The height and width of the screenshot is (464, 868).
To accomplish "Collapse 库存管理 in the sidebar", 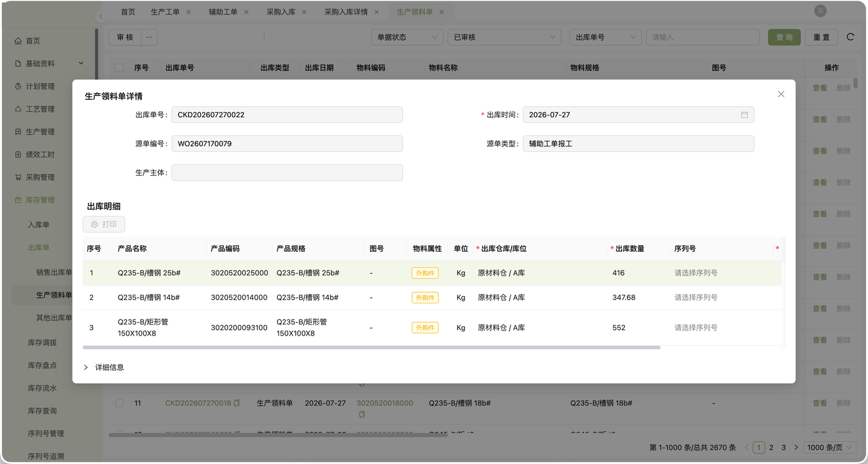I will tap(40, 200).
